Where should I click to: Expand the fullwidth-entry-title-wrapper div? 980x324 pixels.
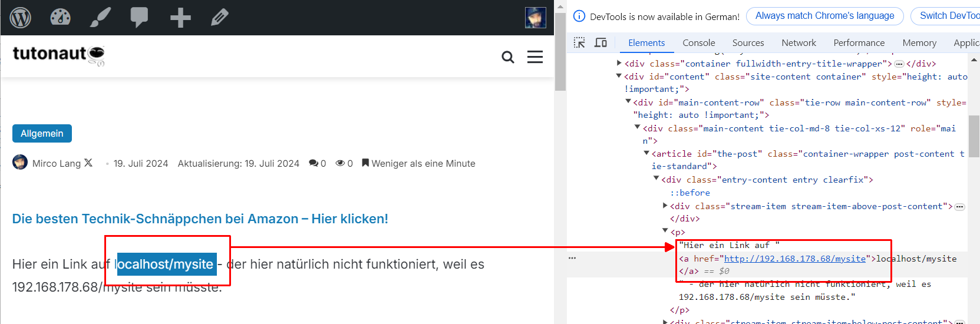click(619, 62)
